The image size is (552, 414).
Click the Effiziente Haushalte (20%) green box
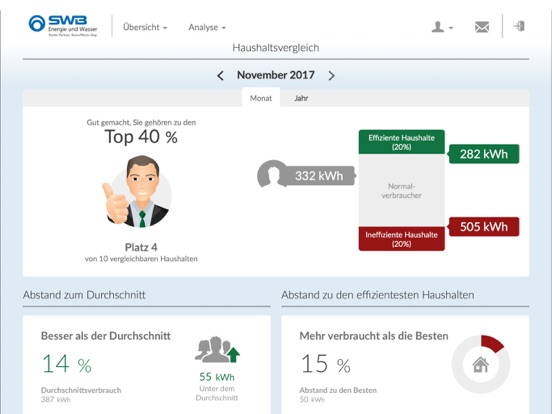401,142
